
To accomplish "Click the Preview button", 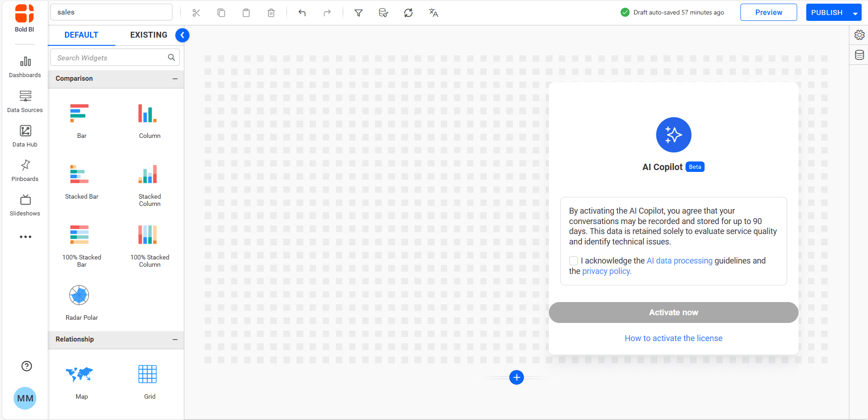I will (x=768, y=13).
